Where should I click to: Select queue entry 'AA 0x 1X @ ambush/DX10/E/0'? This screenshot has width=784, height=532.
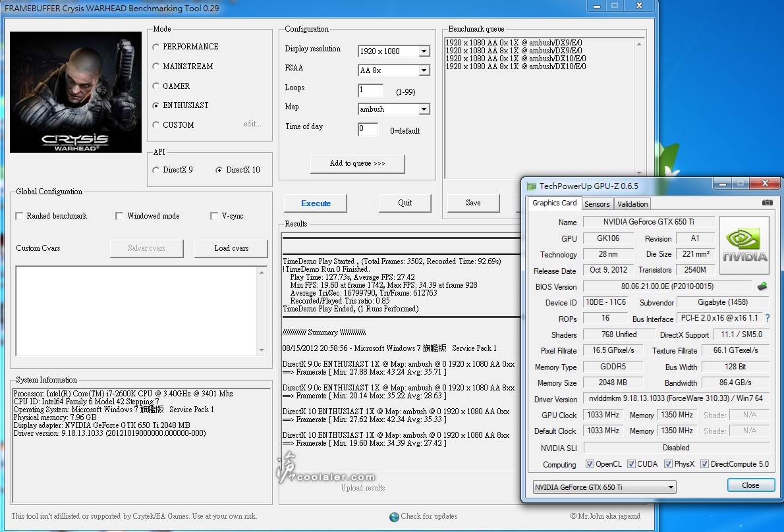pos(515,59)
